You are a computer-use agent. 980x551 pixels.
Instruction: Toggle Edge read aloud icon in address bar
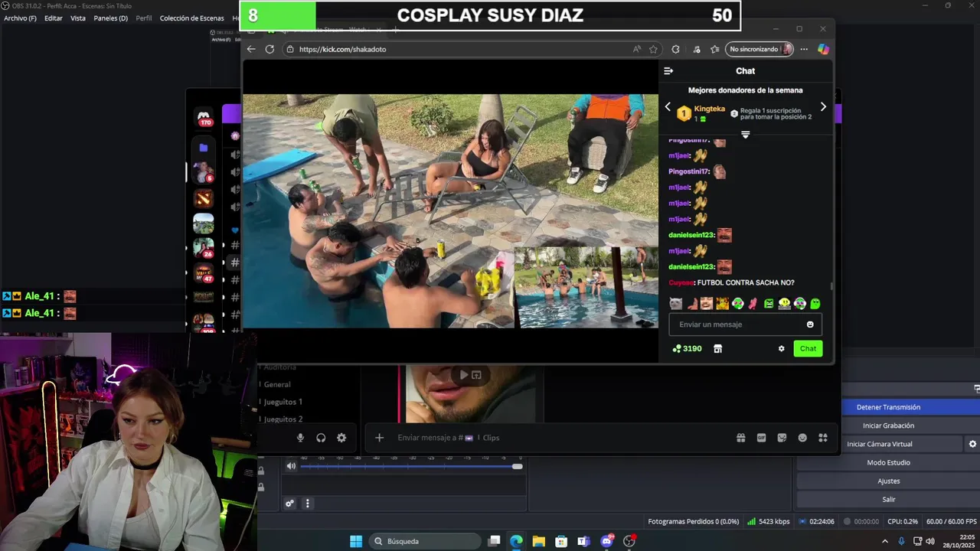[x=636, y=49]
